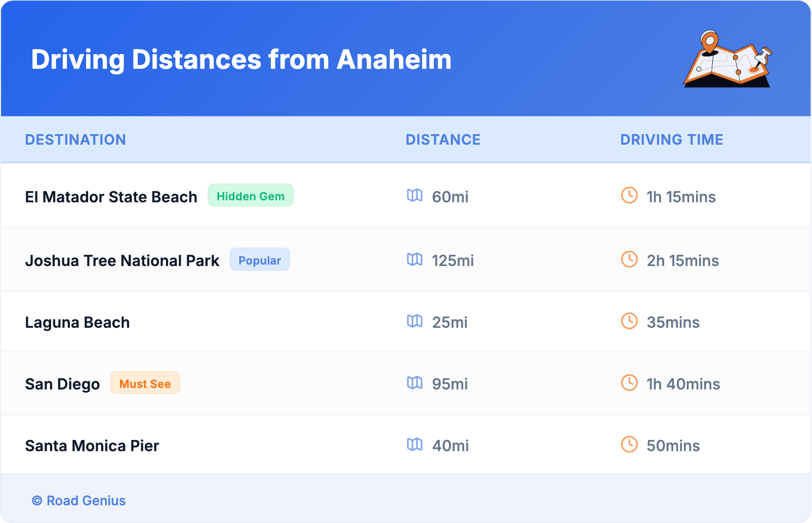Image resolution: width=812 pixels, height=523 pixels.
Task: Select the Popular badge
Action: (x=260, y=260)
